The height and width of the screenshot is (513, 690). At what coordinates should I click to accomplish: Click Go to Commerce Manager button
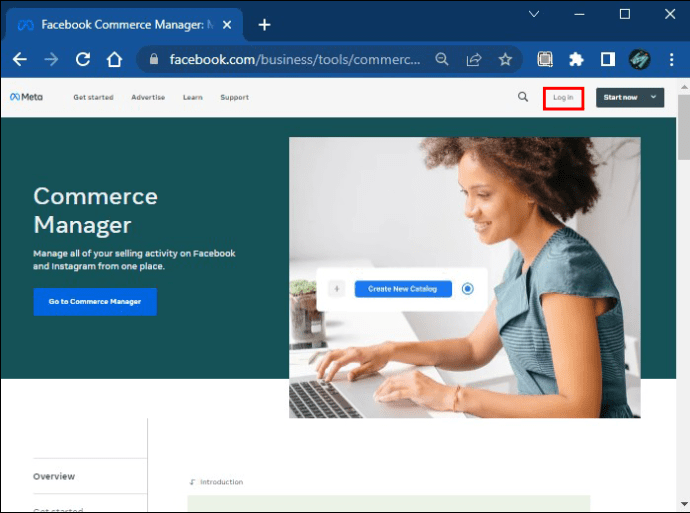click(95, 302)
